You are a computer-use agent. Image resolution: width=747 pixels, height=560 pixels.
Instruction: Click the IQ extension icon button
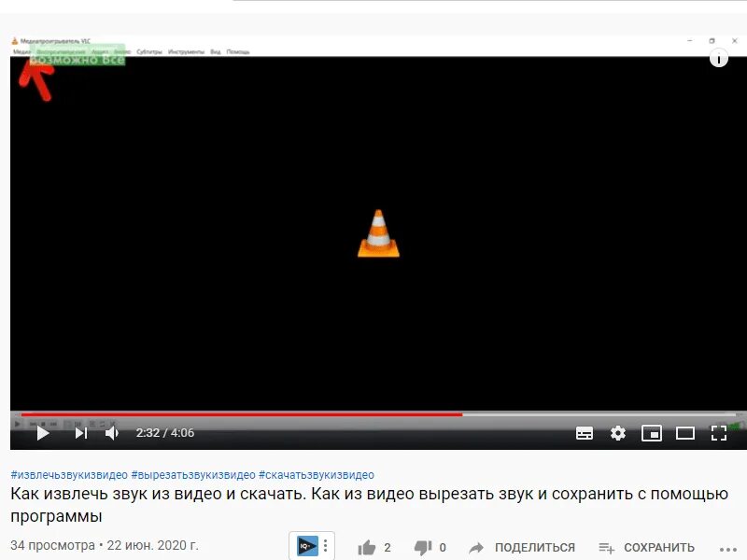click(x=307, y=546)
